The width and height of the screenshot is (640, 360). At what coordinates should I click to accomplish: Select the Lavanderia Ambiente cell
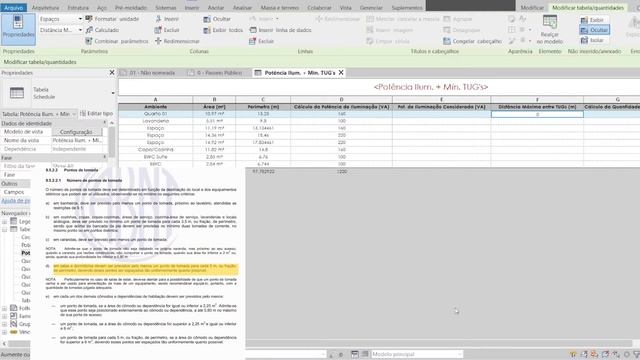[156, 121]
